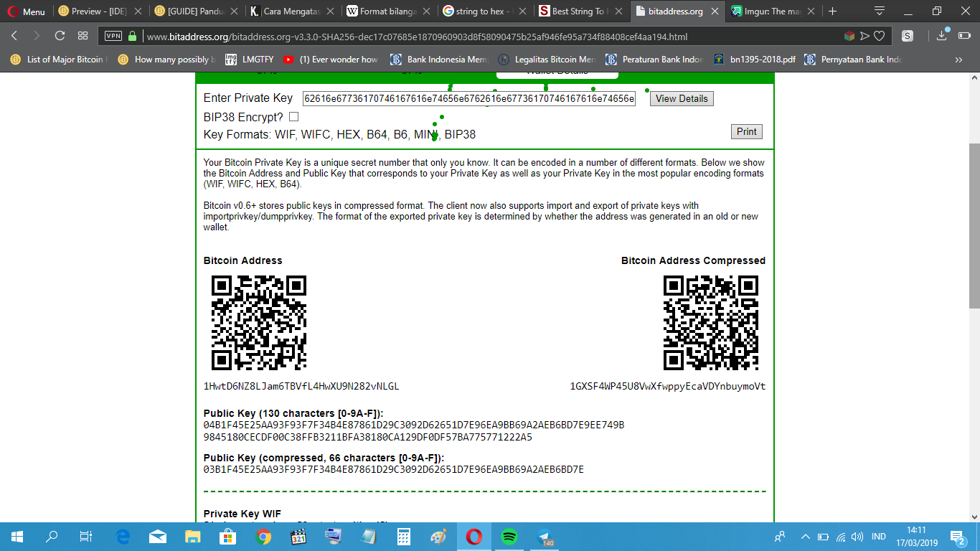Screen dimensions: 980x551
Task: Launch Microsoft Edge from the taskbar
Action: click(122, 536)
